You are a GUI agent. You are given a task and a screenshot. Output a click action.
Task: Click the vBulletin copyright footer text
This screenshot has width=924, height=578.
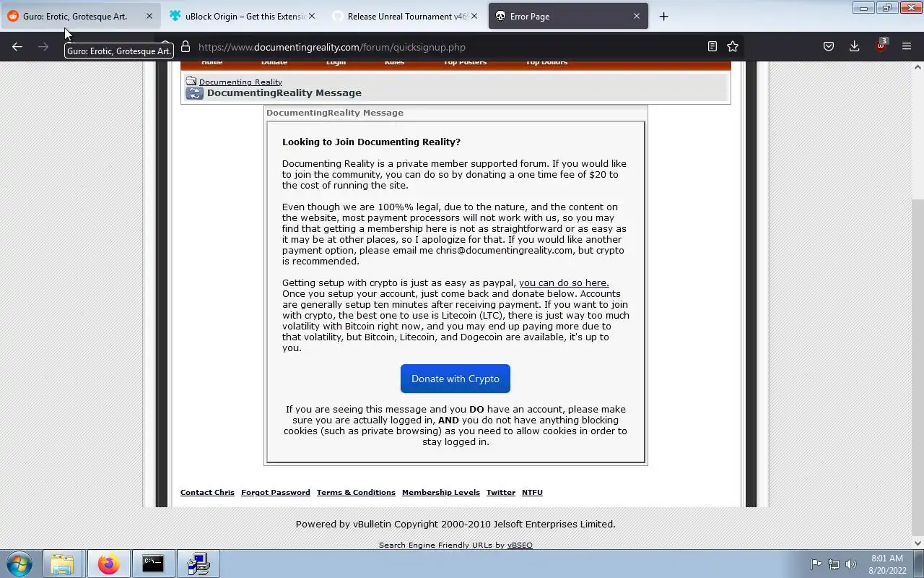pyautogui.click(x=456, y=524)
